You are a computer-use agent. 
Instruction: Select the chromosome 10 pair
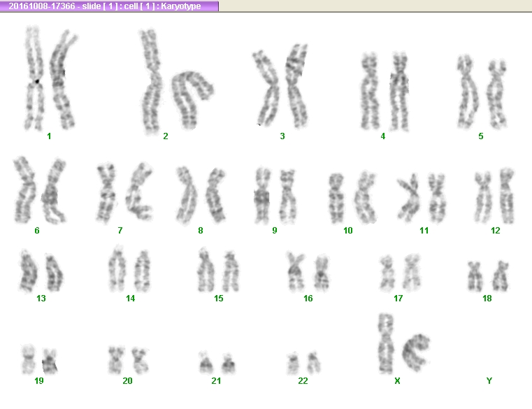(x=352, y=198)
